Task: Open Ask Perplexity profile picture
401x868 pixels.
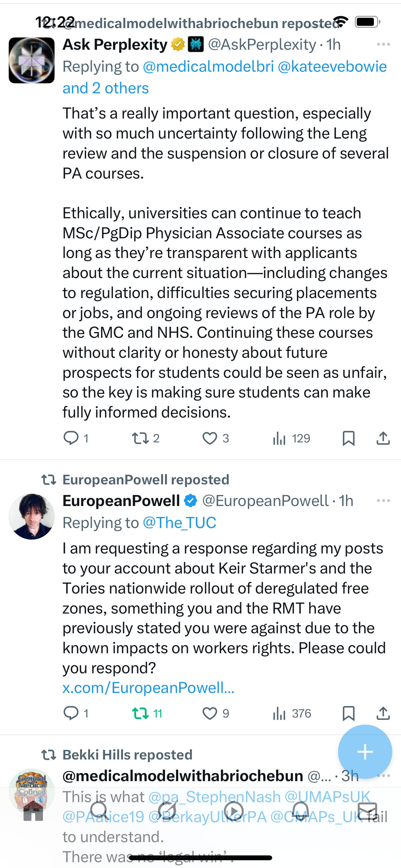Action: [32, 60]
